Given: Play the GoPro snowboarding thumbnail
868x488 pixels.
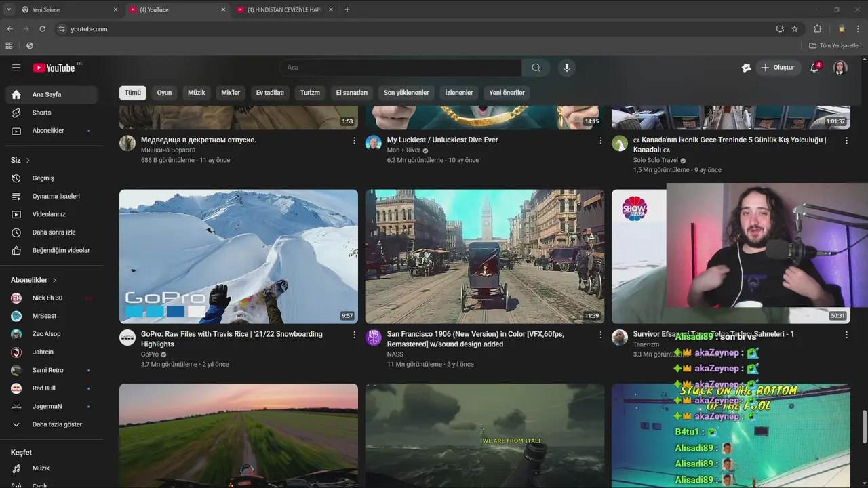Looking at the screenshot, I should [239, 256].
